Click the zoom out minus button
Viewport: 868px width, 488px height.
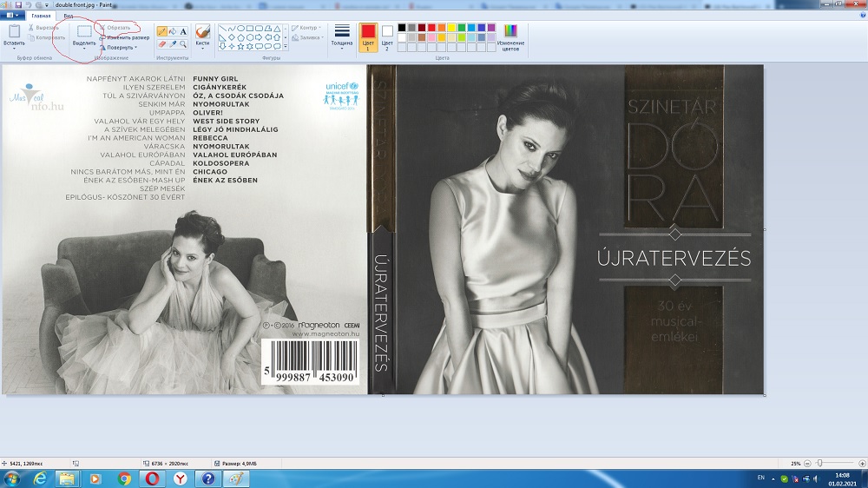coord(807,463)
